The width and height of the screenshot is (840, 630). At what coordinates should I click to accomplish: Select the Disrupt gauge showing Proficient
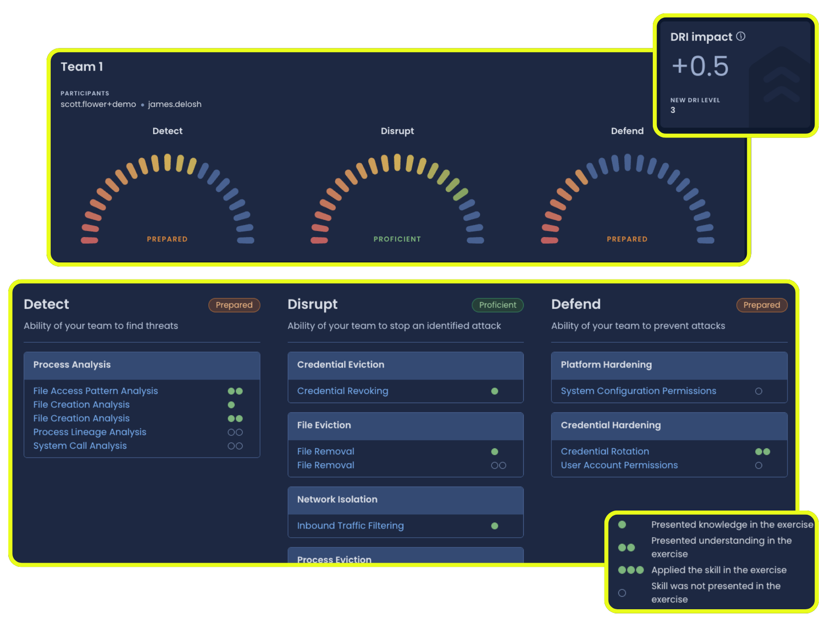[397, 198]
